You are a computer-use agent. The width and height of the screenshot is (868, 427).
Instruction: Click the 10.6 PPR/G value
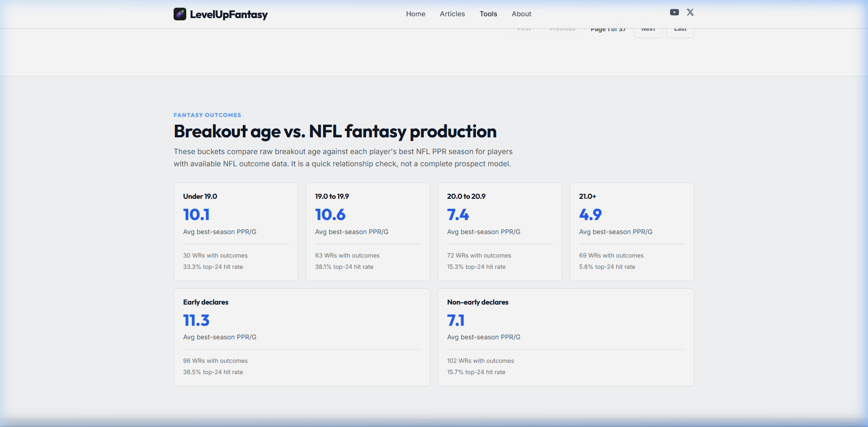(330, 215)
